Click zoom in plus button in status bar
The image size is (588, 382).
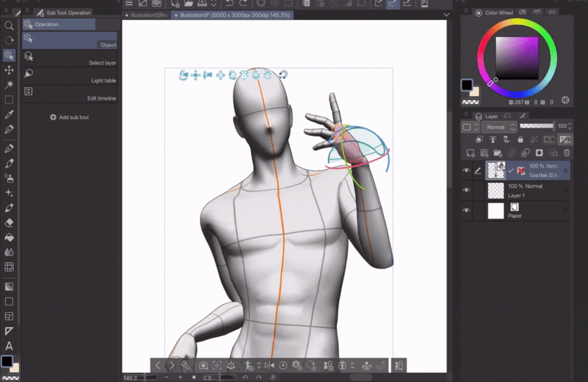coord(180,377)
